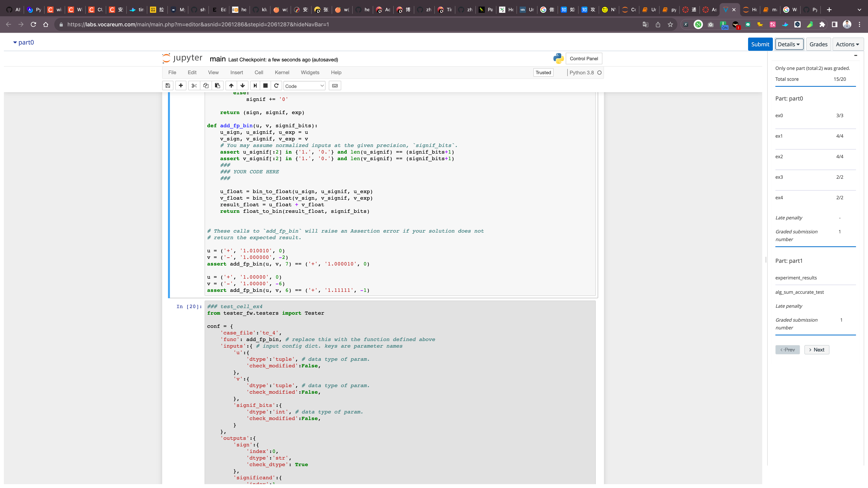This screenshot has height=488, width=868.
Task: Close the active Vocareum browser tab
Action: coord(734,10)
